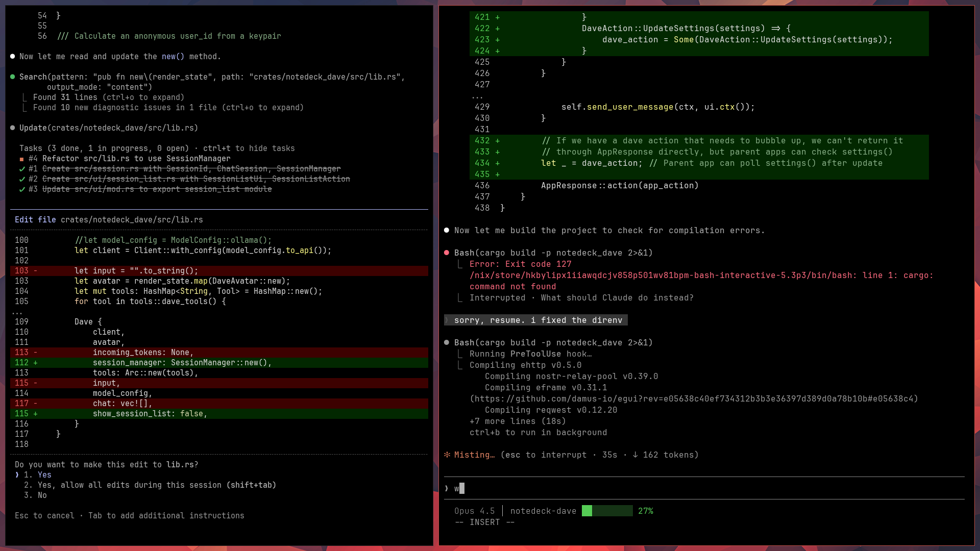Screen dimensions: 980x551
Task: Toggle checkmark of task #2 session_list.rs
Action: coord(22,179)
